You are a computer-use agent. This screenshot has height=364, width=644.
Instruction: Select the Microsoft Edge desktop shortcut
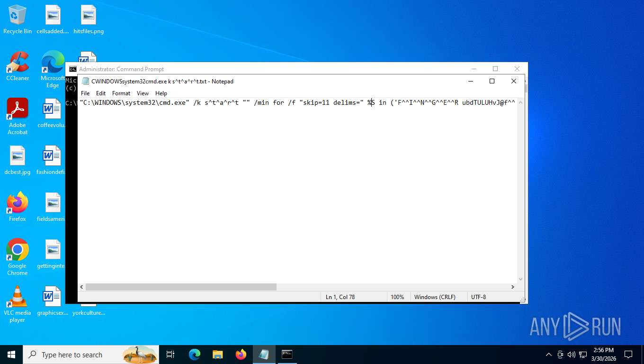[53, 70]
